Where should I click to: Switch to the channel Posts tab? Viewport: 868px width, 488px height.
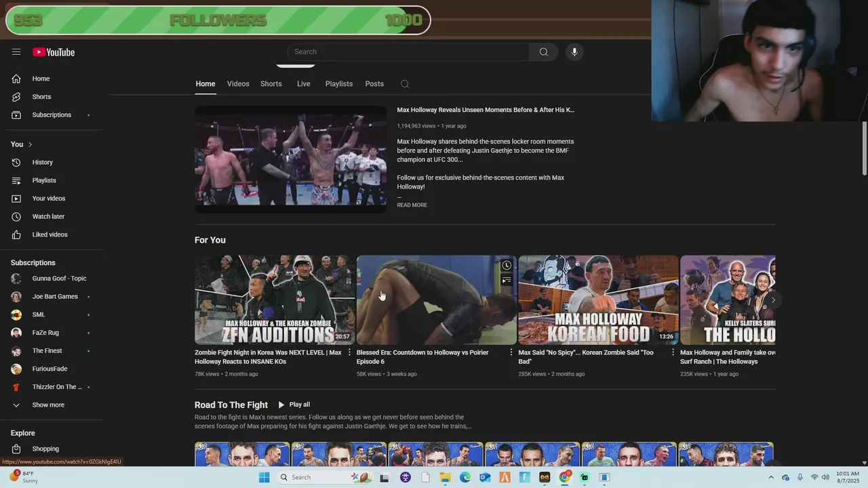(x=374, y=84)
